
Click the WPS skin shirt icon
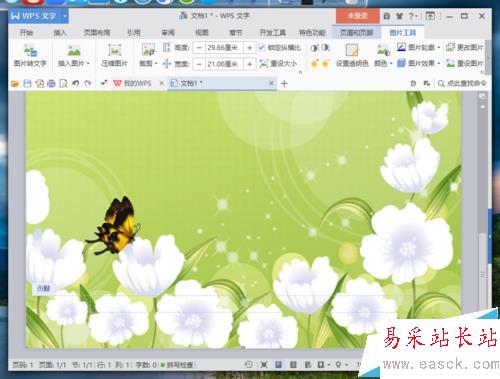(x=399, y=16)
